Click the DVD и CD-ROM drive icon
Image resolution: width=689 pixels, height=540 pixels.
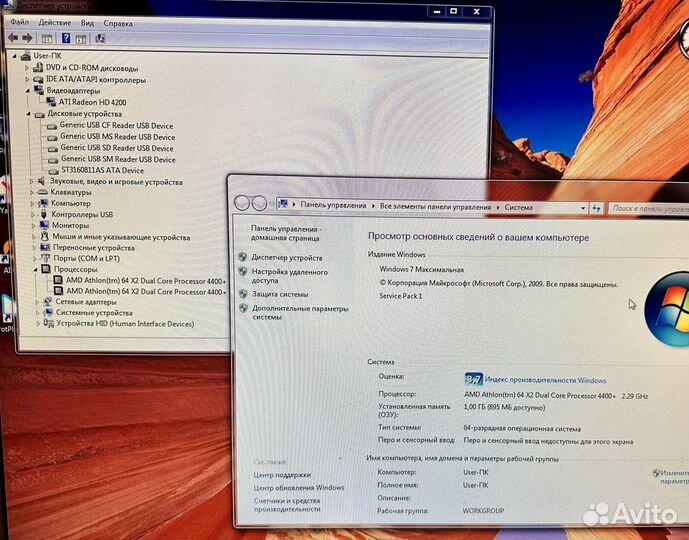coord(38,68)
